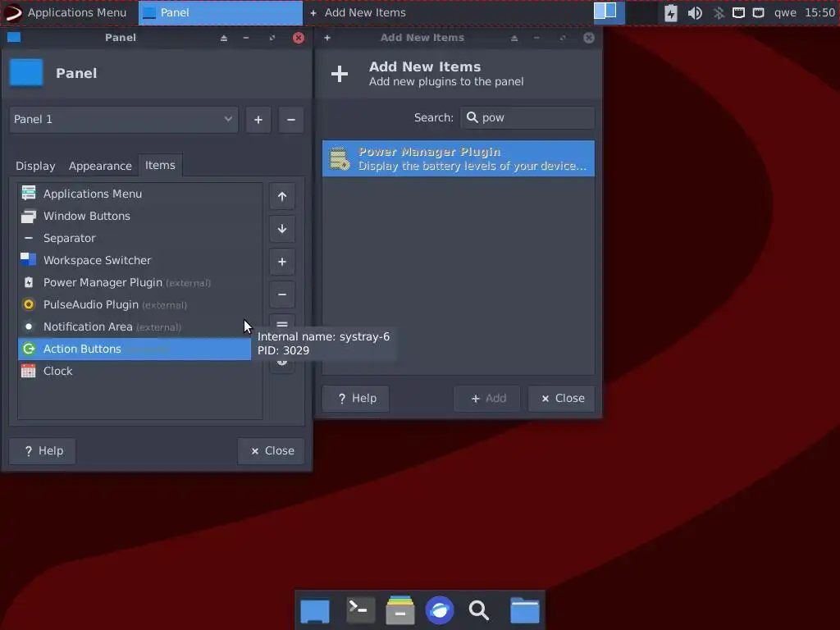The height and width of the screenshot is (630, 840).
Task: Click Help in the Panel window
Action: 43,451
